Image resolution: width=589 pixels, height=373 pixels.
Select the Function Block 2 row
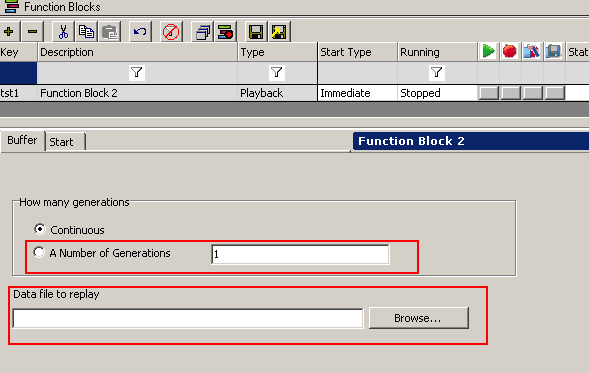294,93
